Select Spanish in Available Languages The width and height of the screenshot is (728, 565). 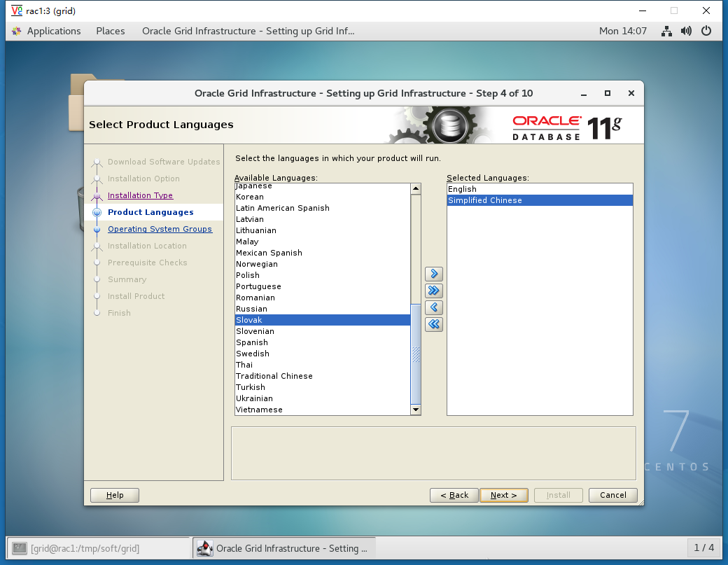click(x=322, y=342)
